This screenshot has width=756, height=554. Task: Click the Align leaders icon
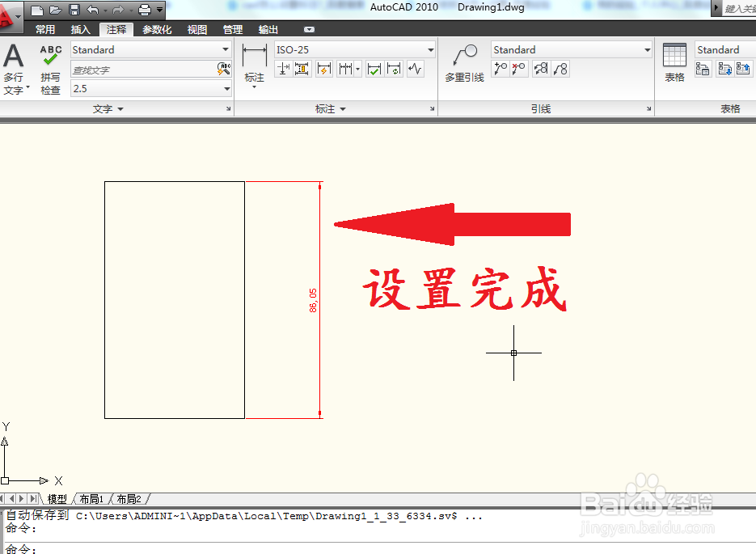tap(540, 69)
